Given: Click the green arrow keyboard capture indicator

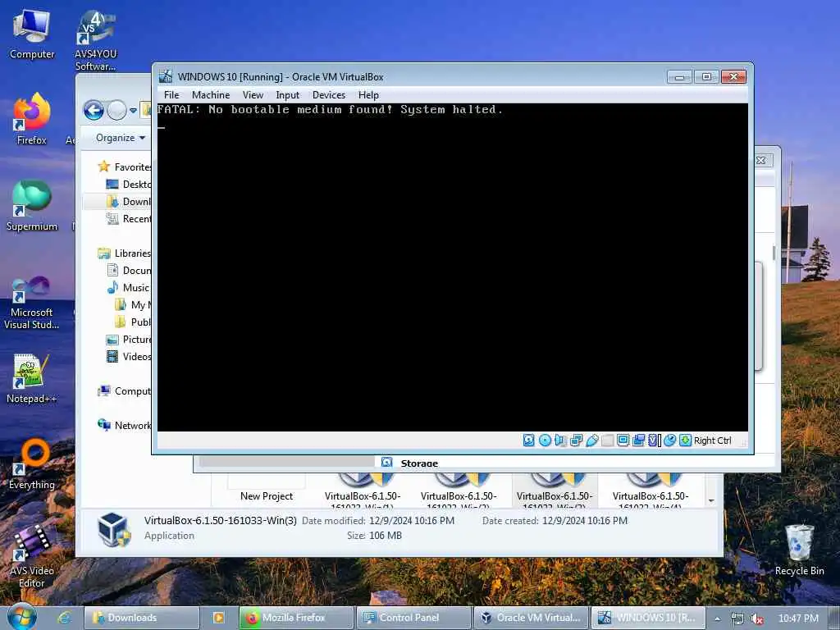Looking at the screenshot, I should pos(685,441).
